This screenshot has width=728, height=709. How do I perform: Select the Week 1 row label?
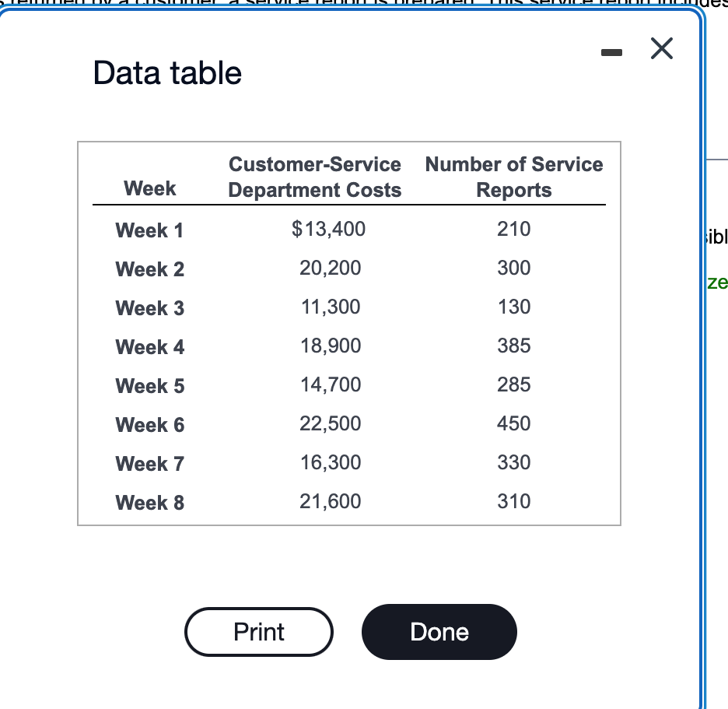149,230
